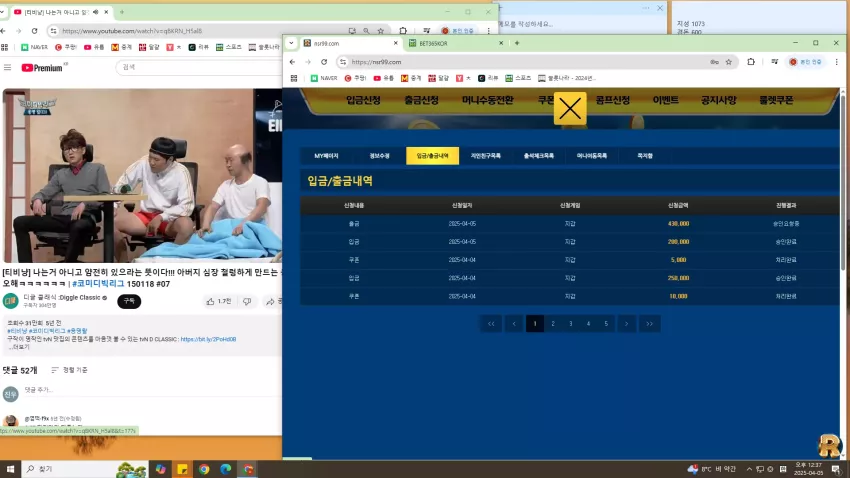Viewport: 850px width, 478px height.
Task: Expand the tab search chevron dropdown
Action: point(292,43)
